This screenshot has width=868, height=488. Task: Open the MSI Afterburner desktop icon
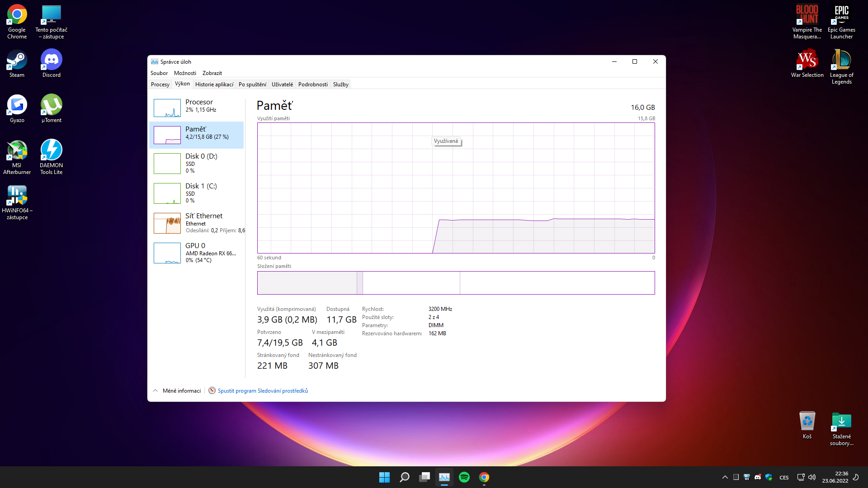[x=17, y=156]
